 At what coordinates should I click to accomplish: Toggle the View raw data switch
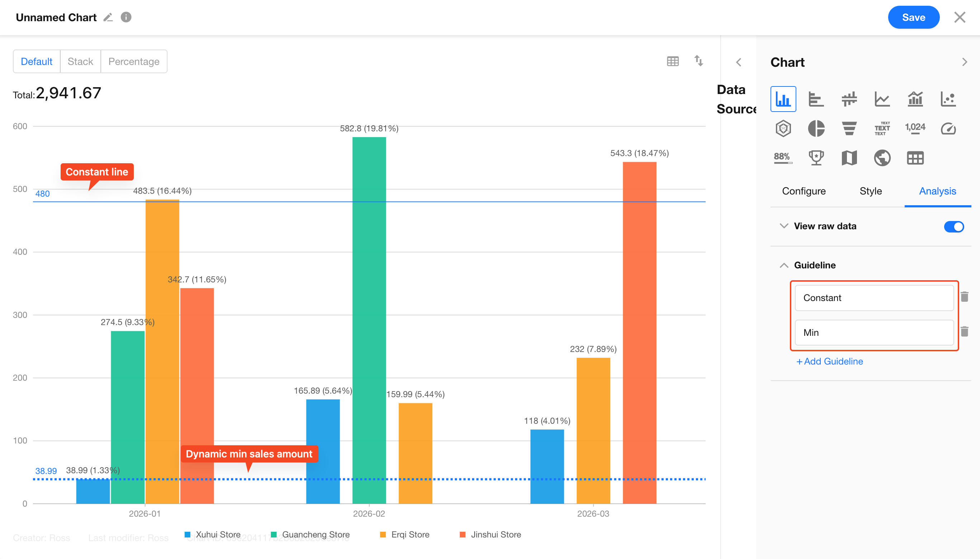pos(953,226)
